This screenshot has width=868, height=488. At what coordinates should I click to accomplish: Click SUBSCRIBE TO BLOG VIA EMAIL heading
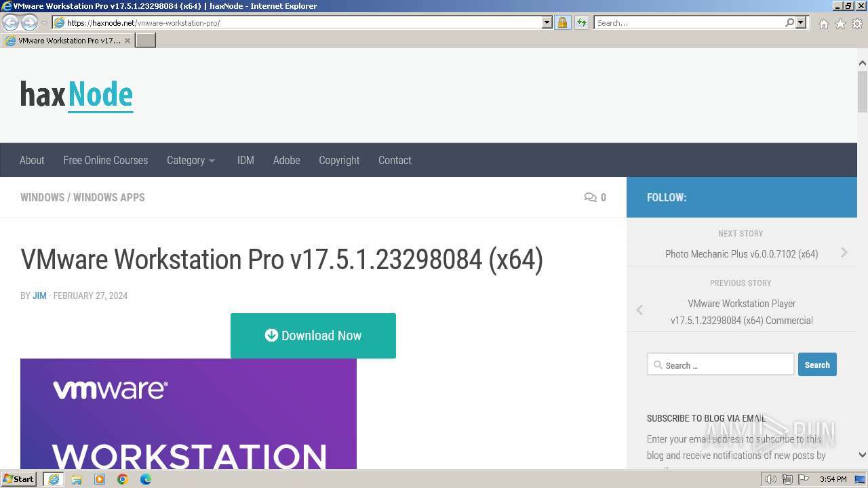(706, 418)
